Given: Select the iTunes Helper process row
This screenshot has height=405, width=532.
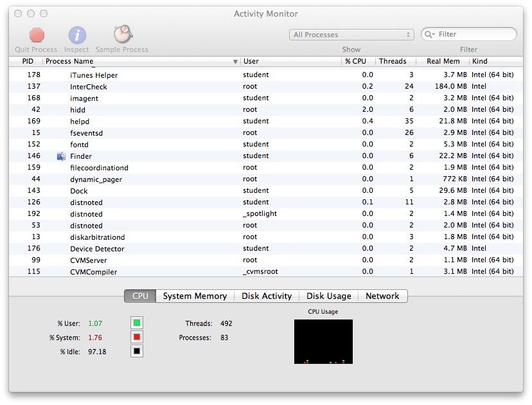Looking at the screenshot, I should pyautogui.click(x=266, y=75).
